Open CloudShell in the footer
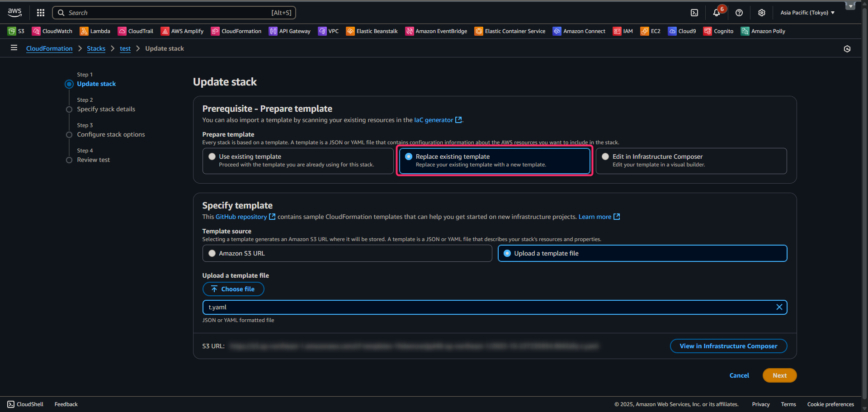 (x=25, y=404)
